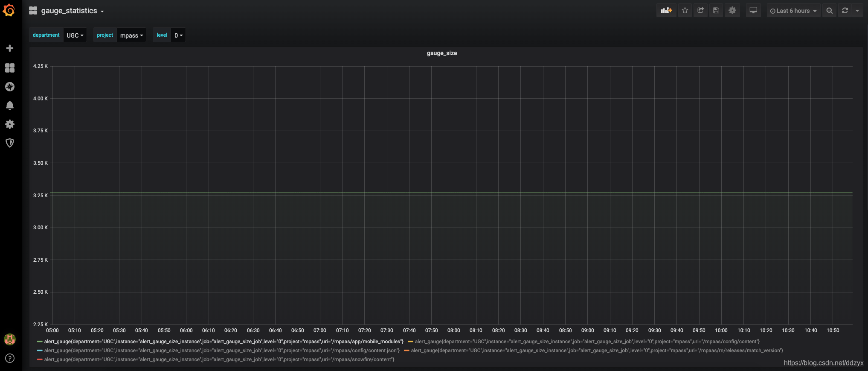Click the Grafana logo home icon
Screen dimensions: 868x371
pos(9,10)
